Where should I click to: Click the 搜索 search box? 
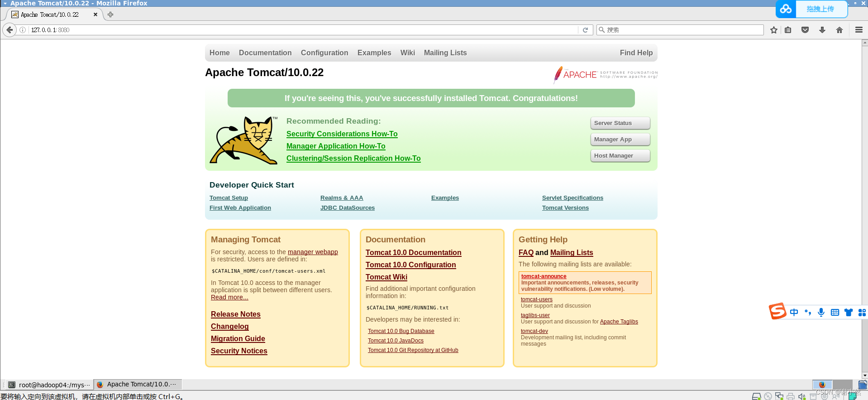tap(680, 30)
